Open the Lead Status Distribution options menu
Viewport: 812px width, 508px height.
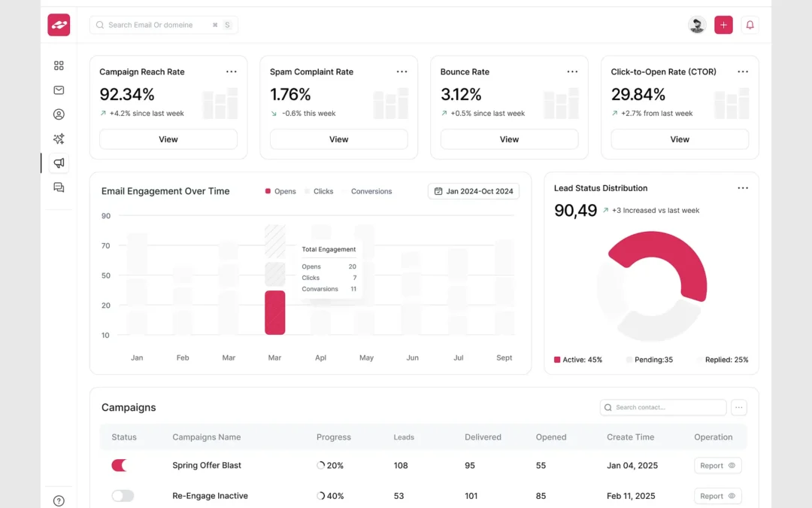[743, 188]
